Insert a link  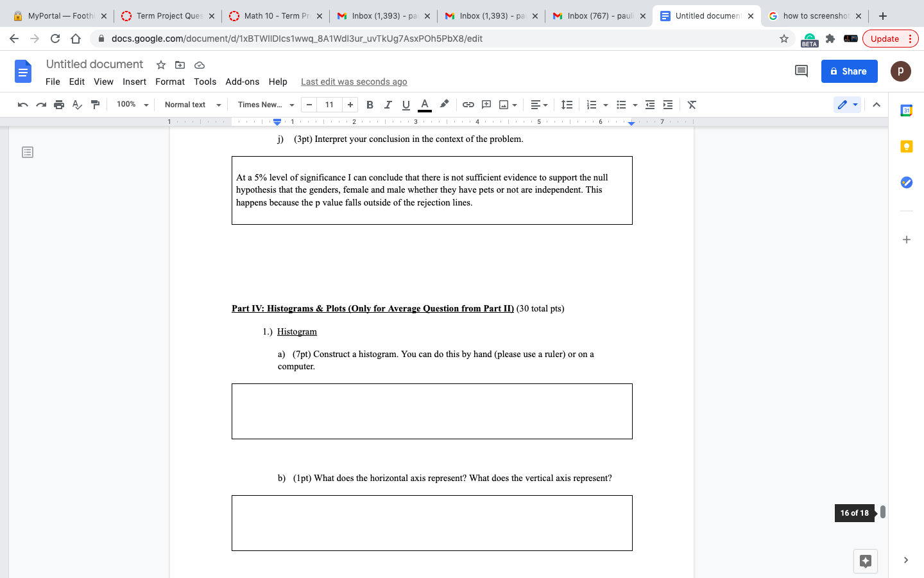click(468, 104)
